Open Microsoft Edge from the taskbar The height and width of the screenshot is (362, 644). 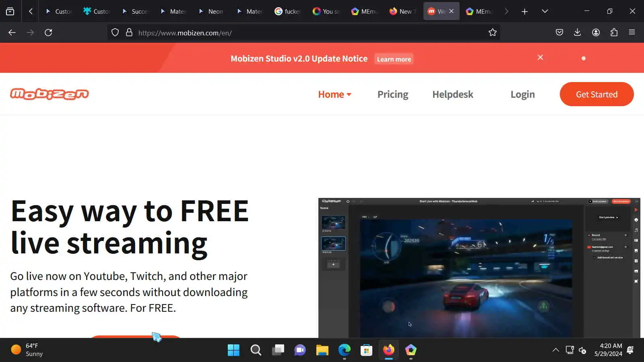tap(344, 350)
